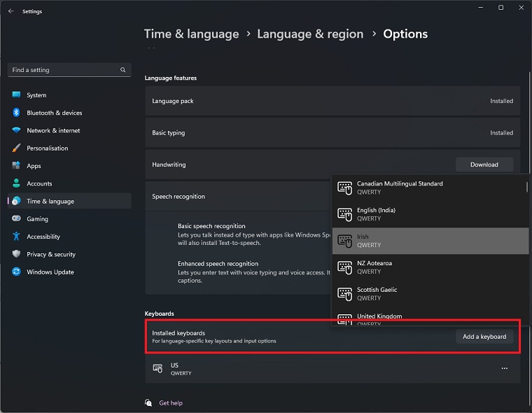Click the Language pack row
This screenshot has height=413, width=532.
332,101
